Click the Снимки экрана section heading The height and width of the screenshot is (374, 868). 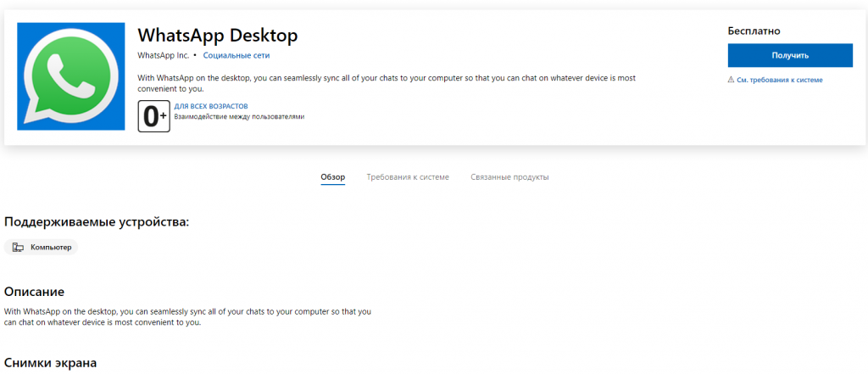[50, 363]
